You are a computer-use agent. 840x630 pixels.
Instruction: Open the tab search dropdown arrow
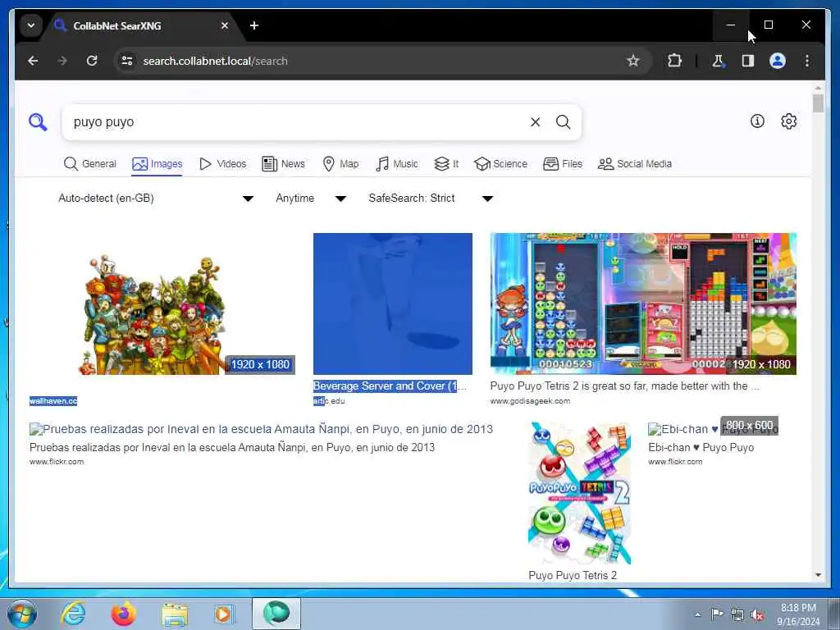pyautogui.click(x=31, y=25)
